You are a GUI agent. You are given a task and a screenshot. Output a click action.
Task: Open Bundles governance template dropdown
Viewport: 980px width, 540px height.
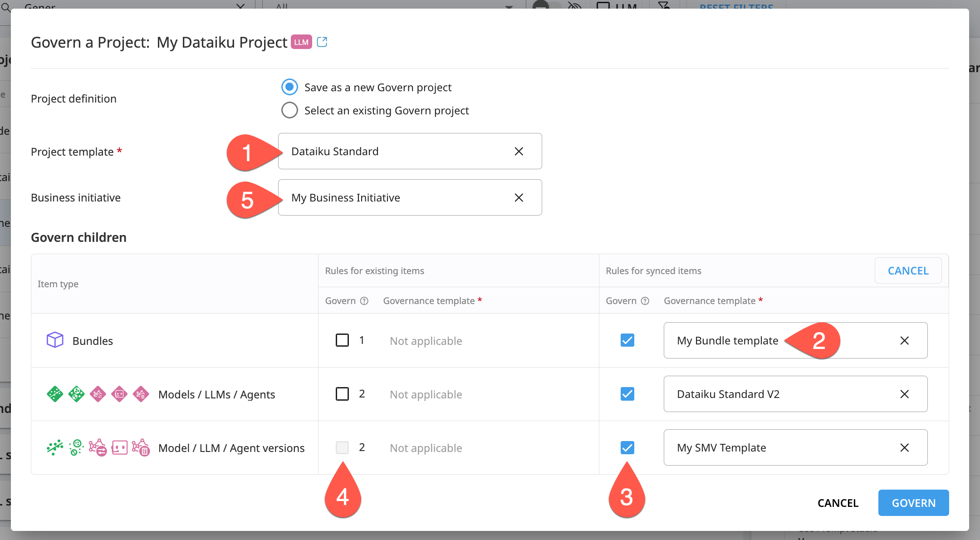795,340
